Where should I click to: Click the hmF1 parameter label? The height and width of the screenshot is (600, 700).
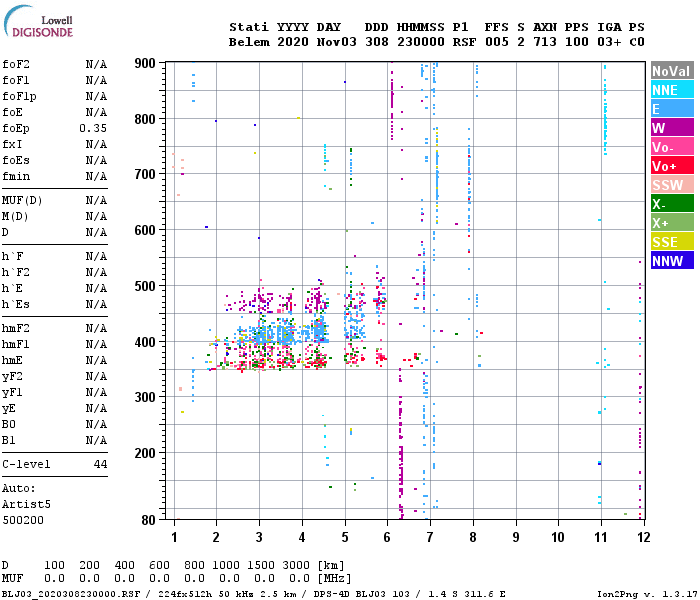coord(16,345)
